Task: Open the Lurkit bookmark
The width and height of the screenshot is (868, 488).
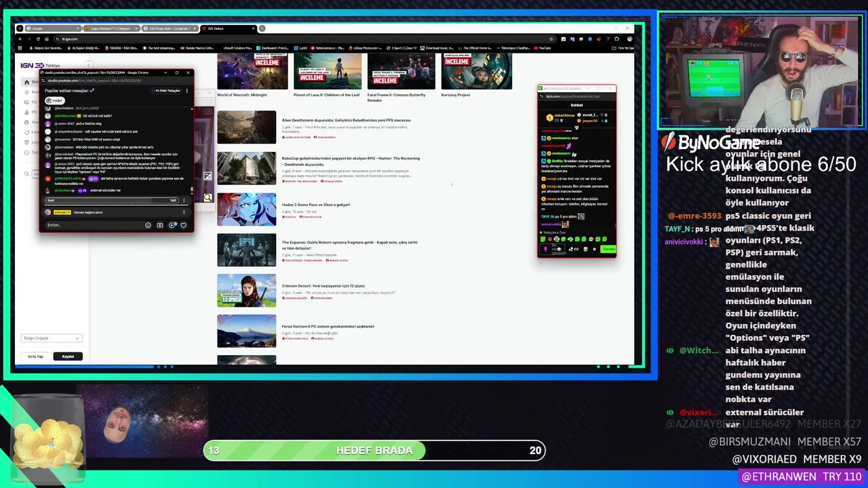Action: pyautogui.click(x=301, y=48)
